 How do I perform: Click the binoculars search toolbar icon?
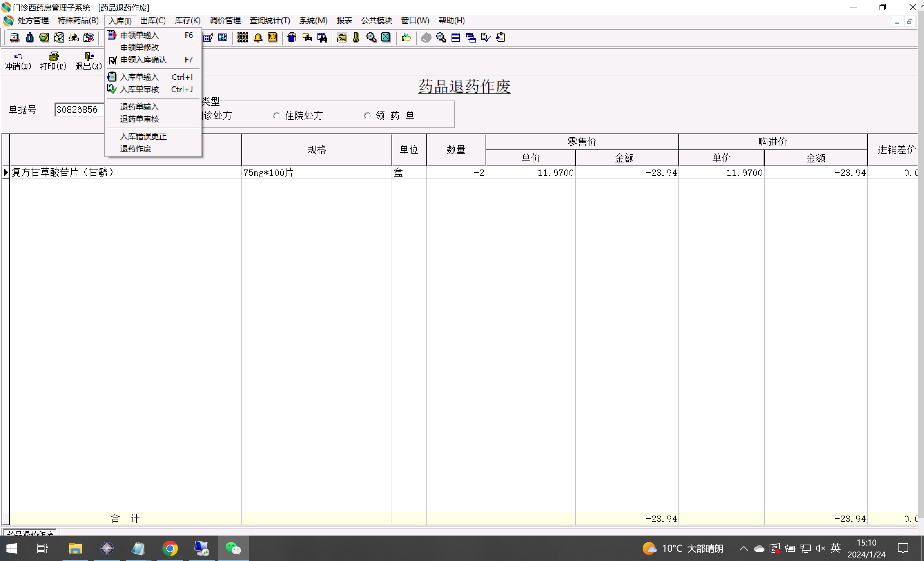[74, 37]
